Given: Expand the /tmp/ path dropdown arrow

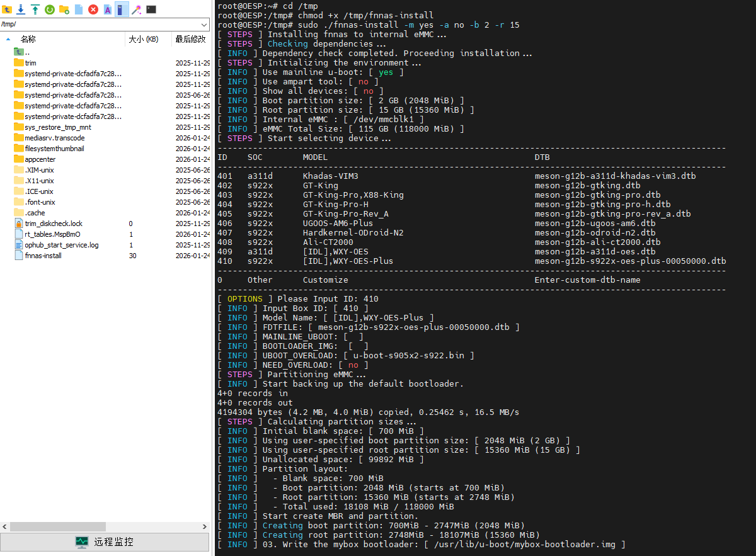Looking at the screenshot, I should click(203, 25).
